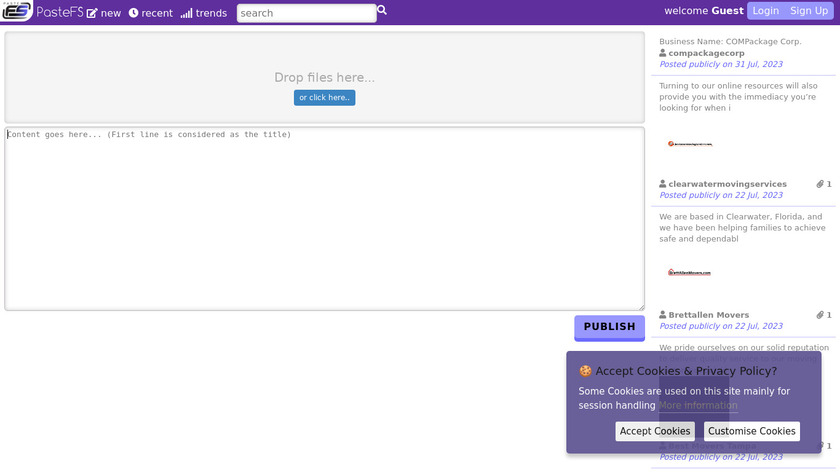840x472 pixels.
Task: Open compackagecorp user profile
Action: 706,53
